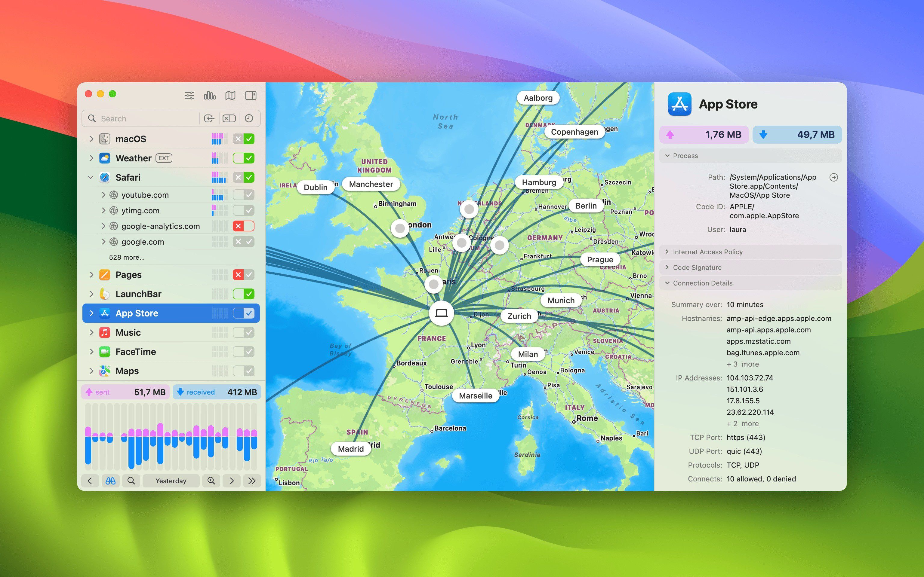Click the Search field

click(145, 118)
